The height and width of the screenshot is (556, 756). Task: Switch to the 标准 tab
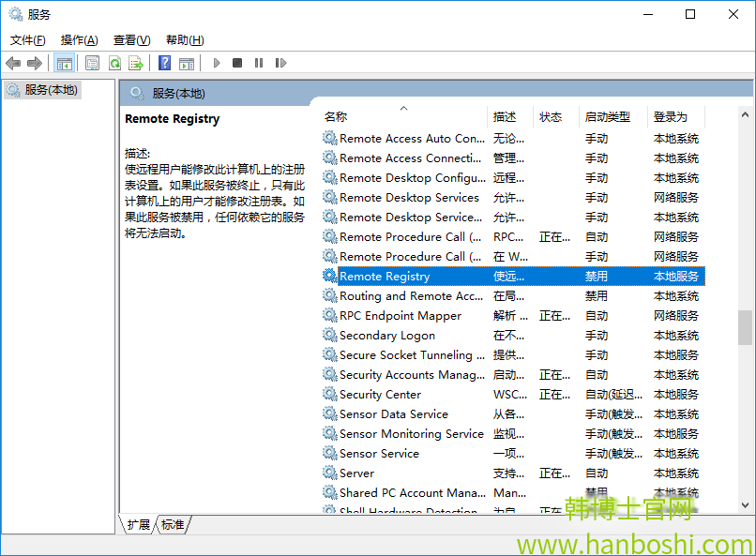tap(173, 525)
